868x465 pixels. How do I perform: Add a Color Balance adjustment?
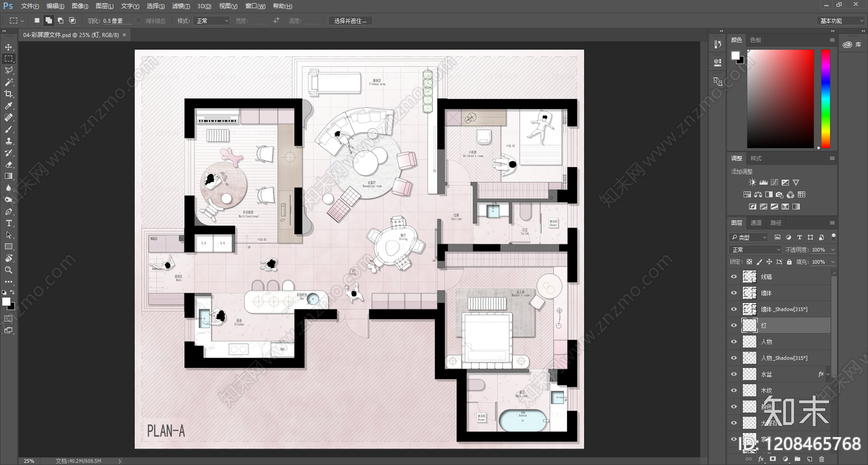(x=758, y=195)
